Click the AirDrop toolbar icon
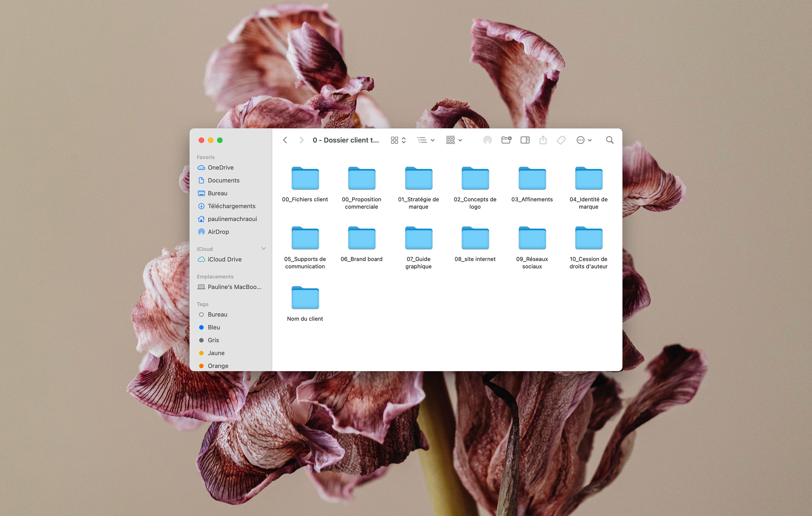 (x=487, y=140)
